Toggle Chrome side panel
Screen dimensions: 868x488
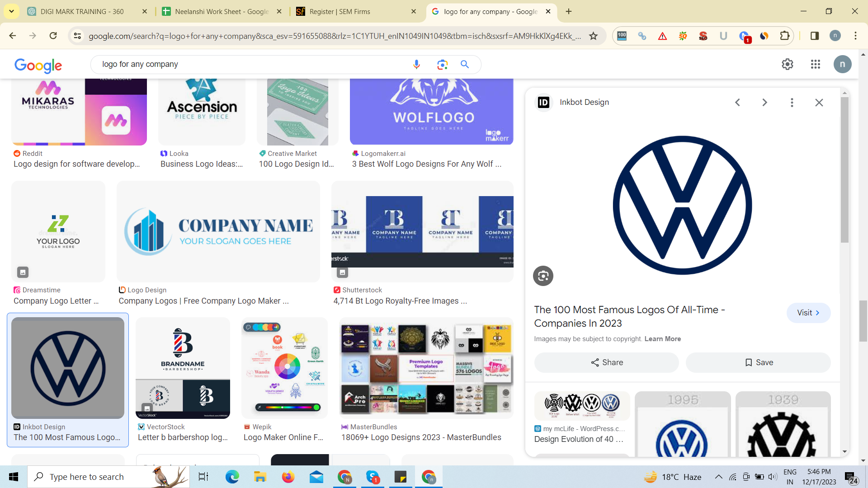click(814, 36)
